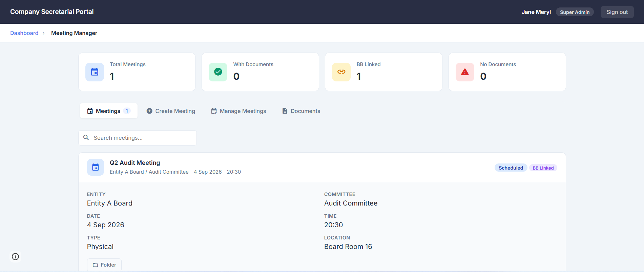
Task: Click the BB Linked stat card label
Action: click(x=369, y=64)
